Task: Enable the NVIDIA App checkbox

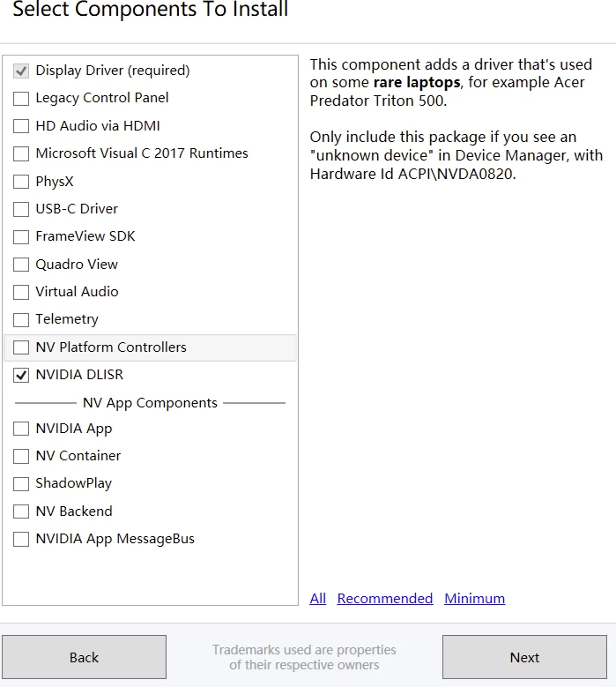Action: pyautogui.click(x=21, y=429)
